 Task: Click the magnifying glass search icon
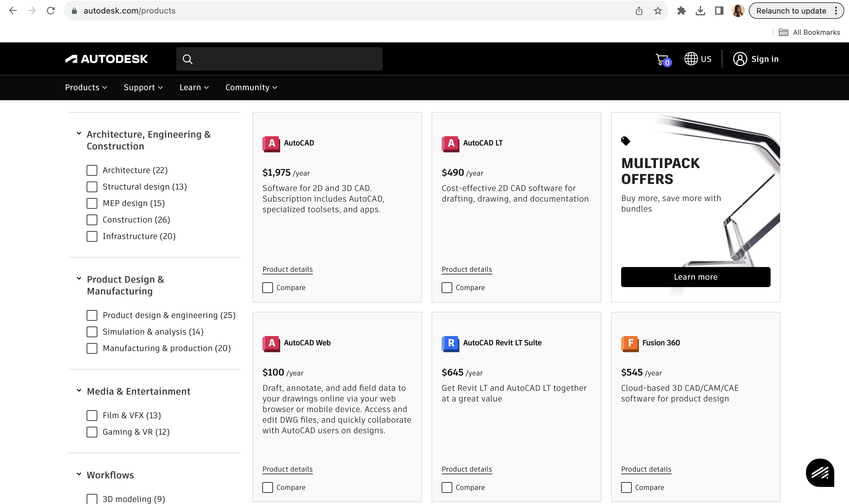(187, 59)
